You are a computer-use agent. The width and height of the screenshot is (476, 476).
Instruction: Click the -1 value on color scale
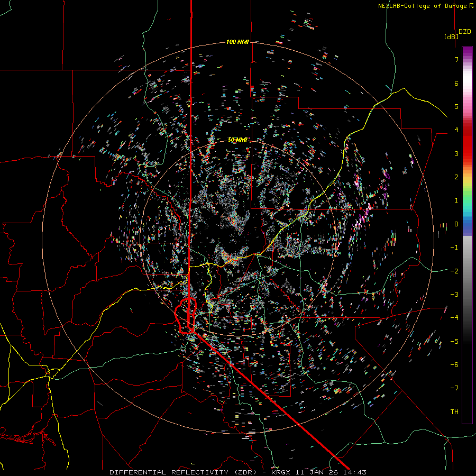pyautogui.click(x=454, y=248)
